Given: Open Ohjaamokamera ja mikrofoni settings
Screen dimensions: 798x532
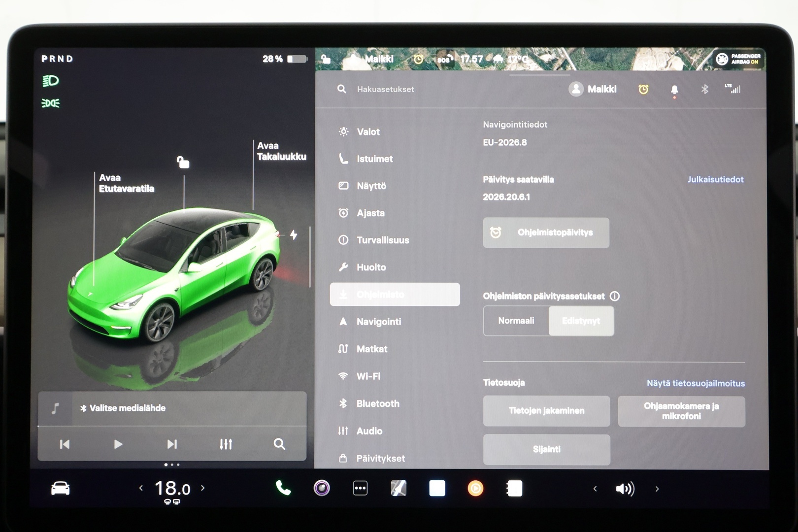Looking at the screenshot, I should (681, 411).
